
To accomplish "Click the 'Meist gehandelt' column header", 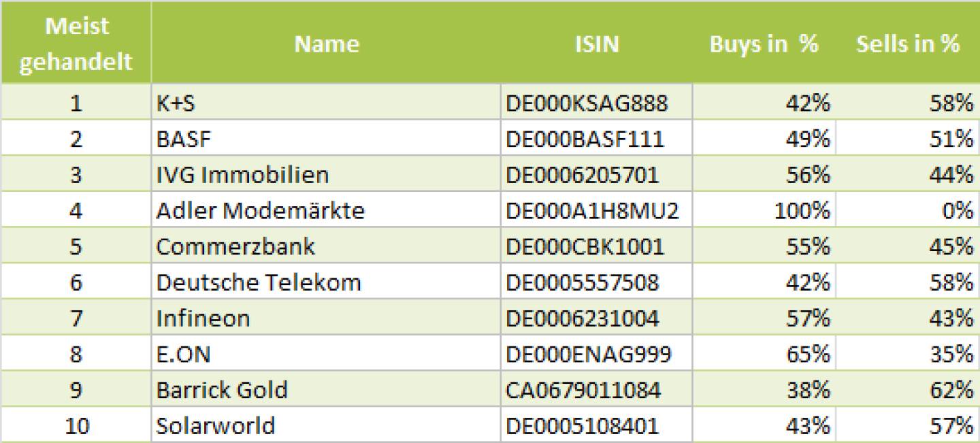I will (75, 44).
